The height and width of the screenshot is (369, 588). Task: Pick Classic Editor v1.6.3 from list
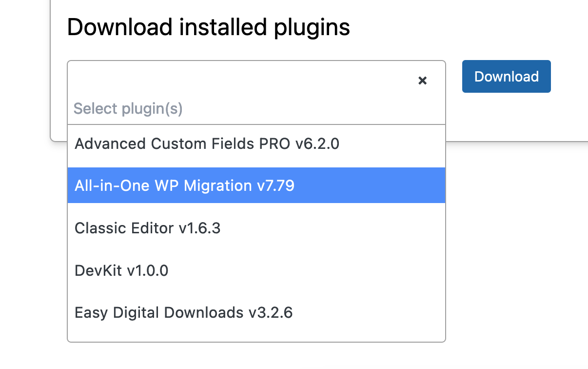(256, 228)
